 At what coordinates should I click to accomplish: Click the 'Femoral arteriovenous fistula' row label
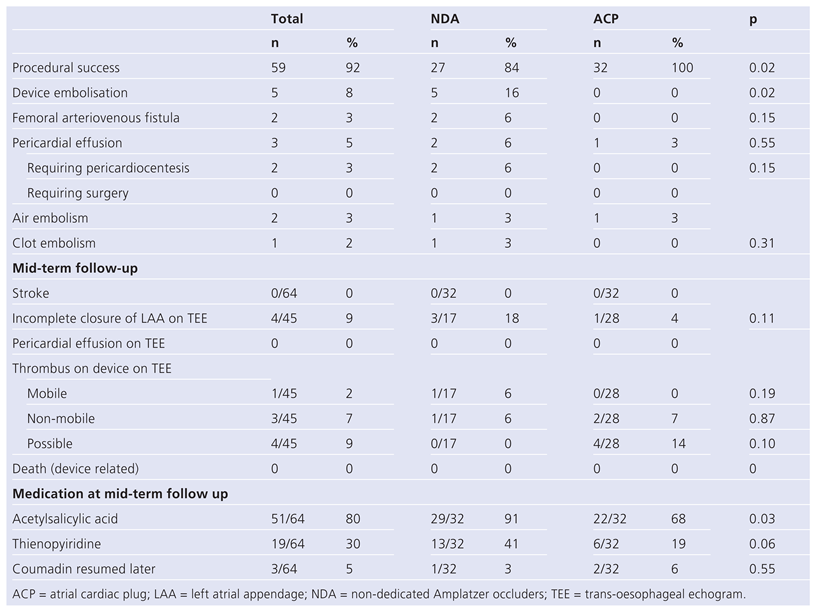(x=96, y=118)
